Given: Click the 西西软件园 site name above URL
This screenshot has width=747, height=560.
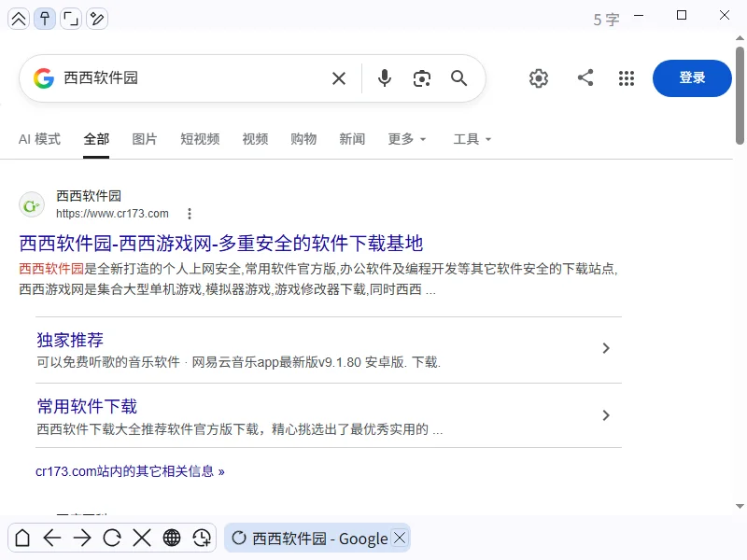Looking at the screenshot, I should click(89, 196).
